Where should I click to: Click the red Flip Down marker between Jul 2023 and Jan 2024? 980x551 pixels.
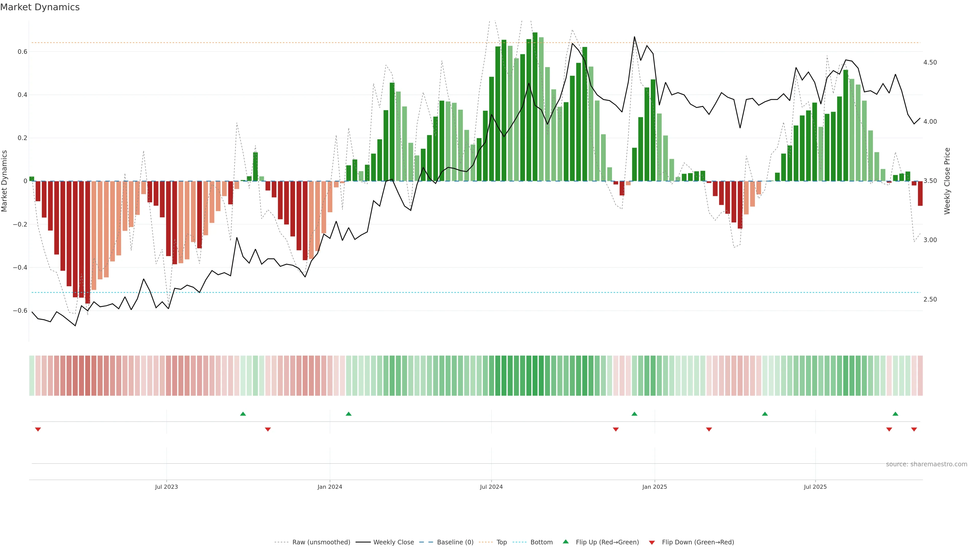(x=268, y=429)
